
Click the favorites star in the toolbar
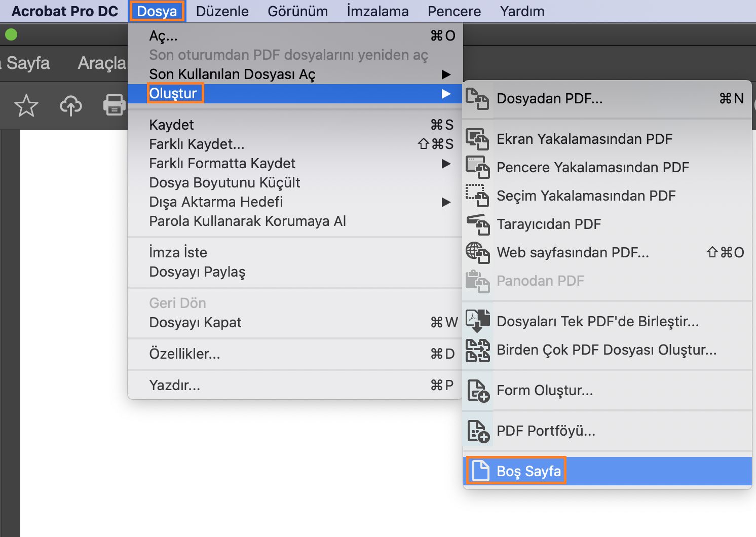[x=26, y=105]
